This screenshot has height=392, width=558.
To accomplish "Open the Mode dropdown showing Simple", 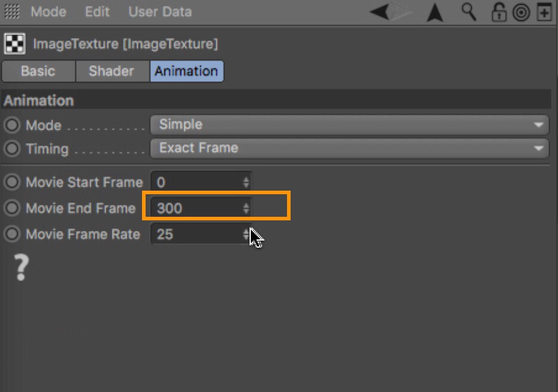I will pyautogui.click(x=348, y=125).
